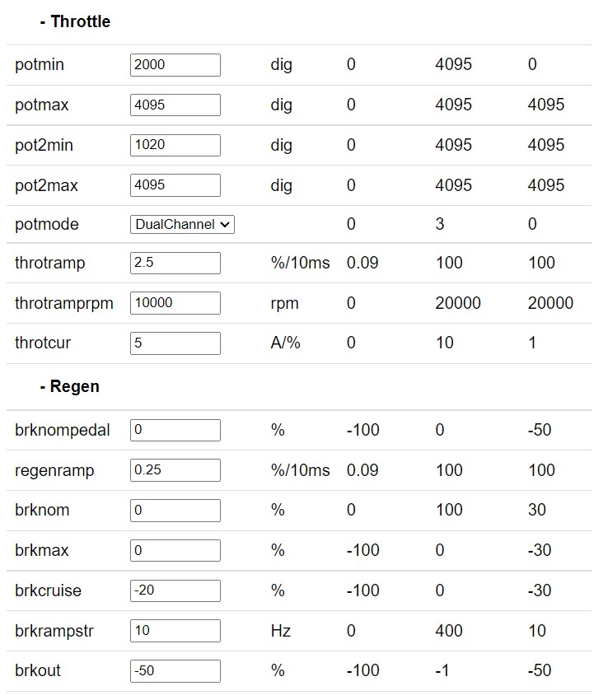Image resolution: width=603 pixels, height=700 pixels.
Task: Select the brknom input box
Action: click(x=175, y=510)
